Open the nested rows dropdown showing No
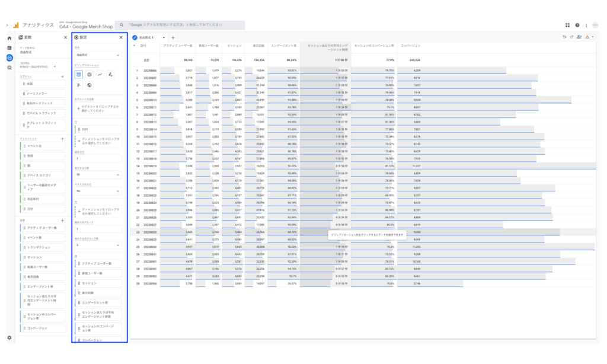Screen dimensions: 607x364 (98, 191)
